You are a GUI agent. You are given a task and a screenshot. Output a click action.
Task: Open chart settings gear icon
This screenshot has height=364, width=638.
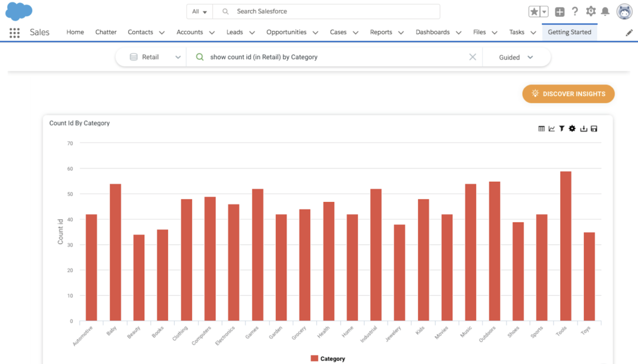coord(572,128)
